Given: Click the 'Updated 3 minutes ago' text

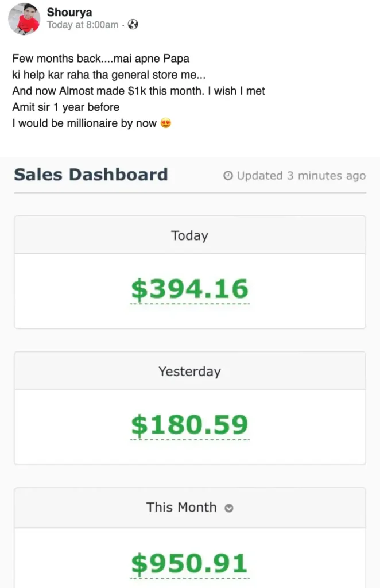Looking at the screenshot, I should [301, 176].
